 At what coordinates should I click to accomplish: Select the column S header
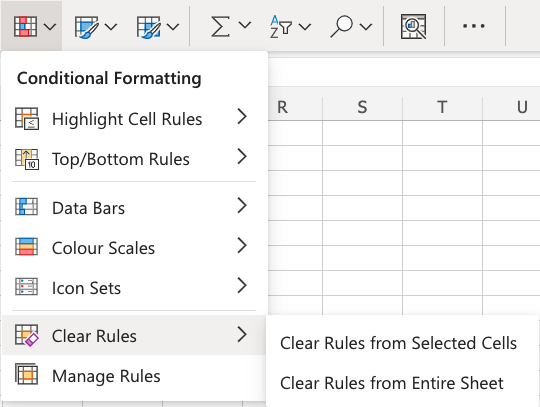pyautogui.click(x=362, y=107)
